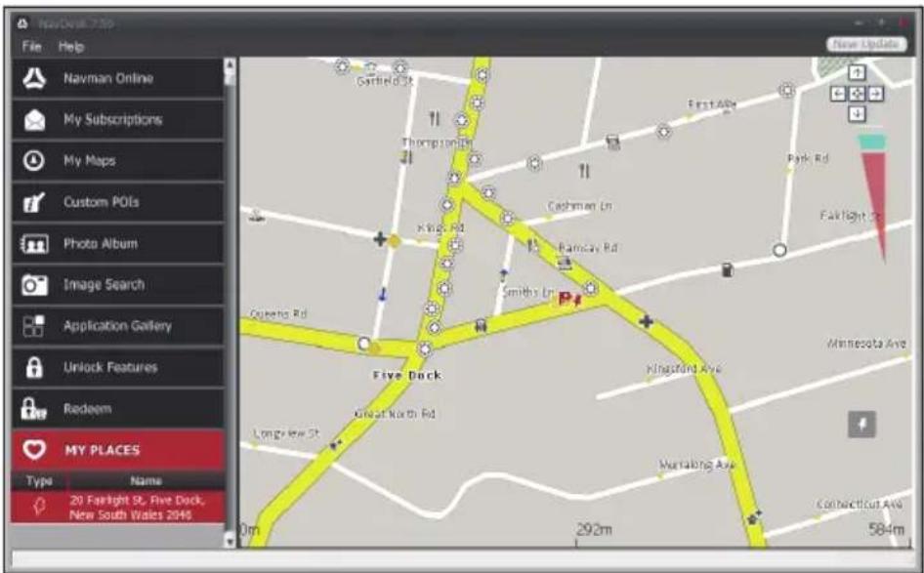Open Image Search panel
The image size is (924, 573).
tap(118, 284)
